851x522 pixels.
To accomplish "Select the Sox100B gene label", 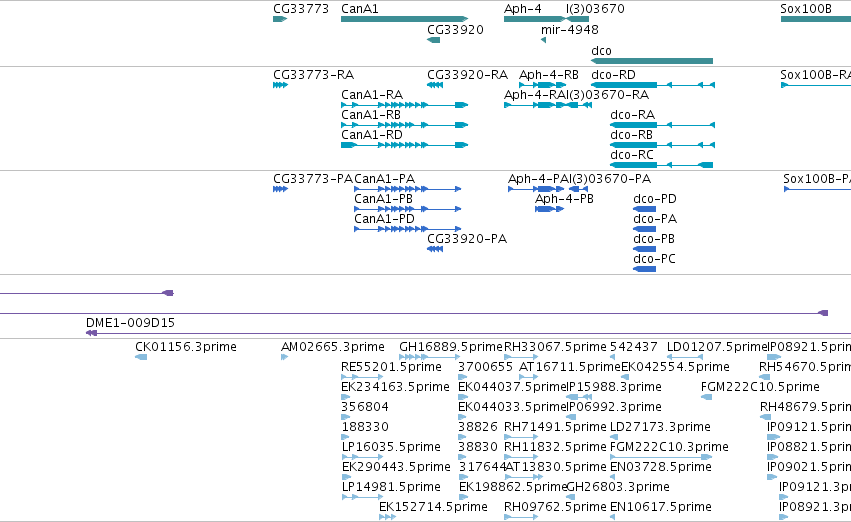I will pyautogui.click(x=805, y=9).
